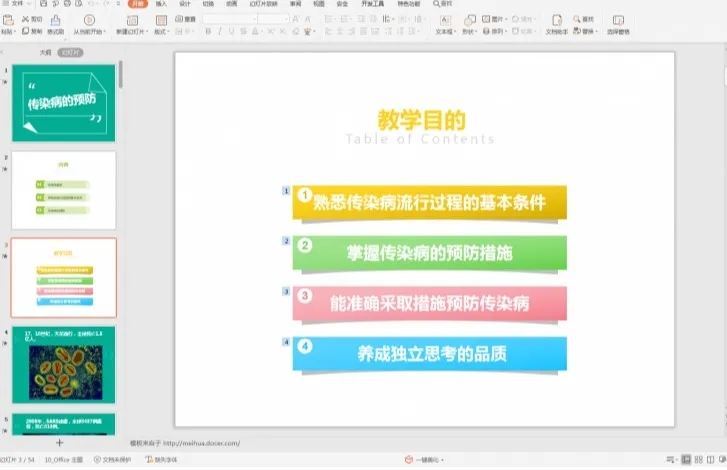The height and width of the screenshot is (470, 727).
Task: Click the Paste icon in the ribbon
Action: pyautogui.click(x=8, y=19)
